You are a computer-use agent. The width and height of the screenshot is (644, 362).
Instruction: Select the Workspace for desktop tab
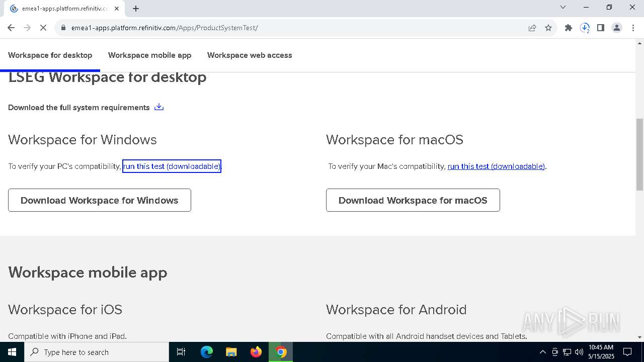(x=50, y=55)
